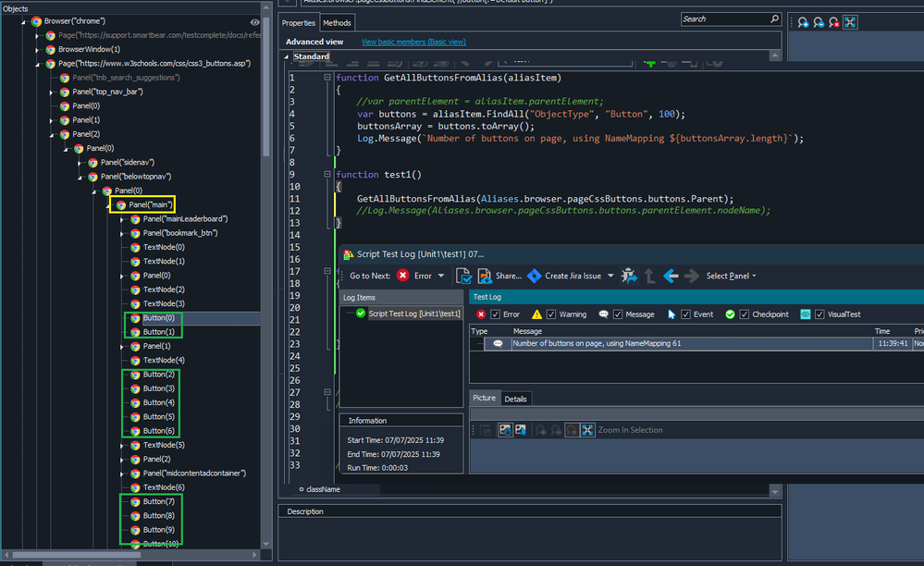The image size is (924, 566).
Task: Toggle the eye icon in Objects panel
Action: click(254, 20)
